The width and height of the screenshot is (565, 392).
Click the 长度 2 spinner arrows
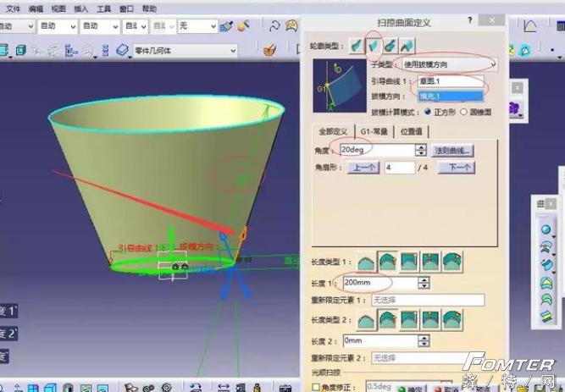point(424,341)
